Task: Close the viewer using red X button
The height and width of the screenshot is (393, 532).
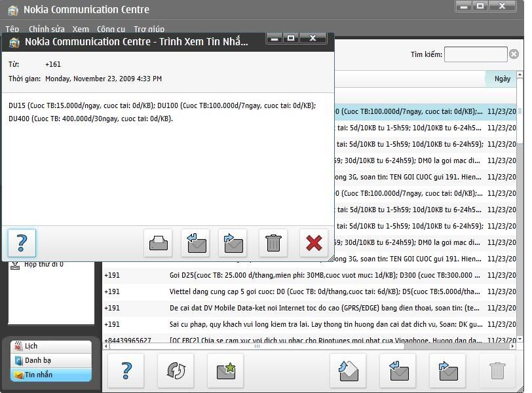Action: (314, 243)
